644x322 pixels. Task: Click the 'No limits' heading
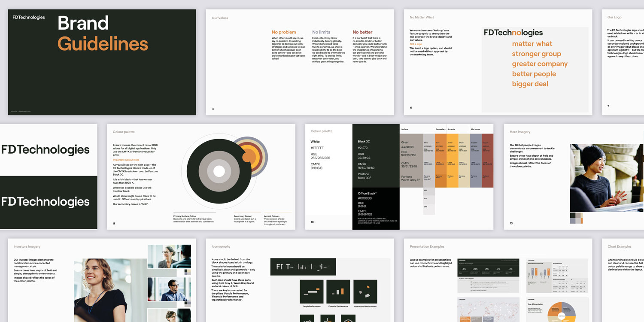click(x=321, y=32)
